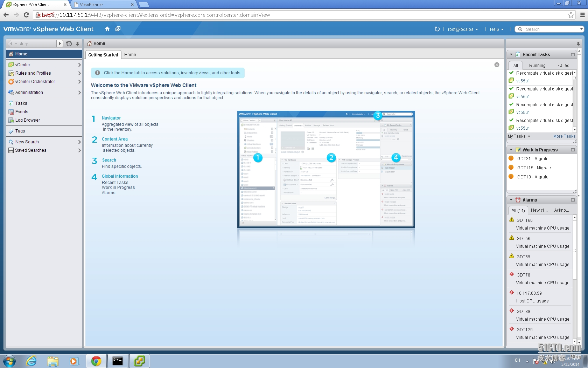Click the Home icon in the vSphere header
The width and height of the screenshot is (588, 368).
pyautogui.click(x=107, y=29)
